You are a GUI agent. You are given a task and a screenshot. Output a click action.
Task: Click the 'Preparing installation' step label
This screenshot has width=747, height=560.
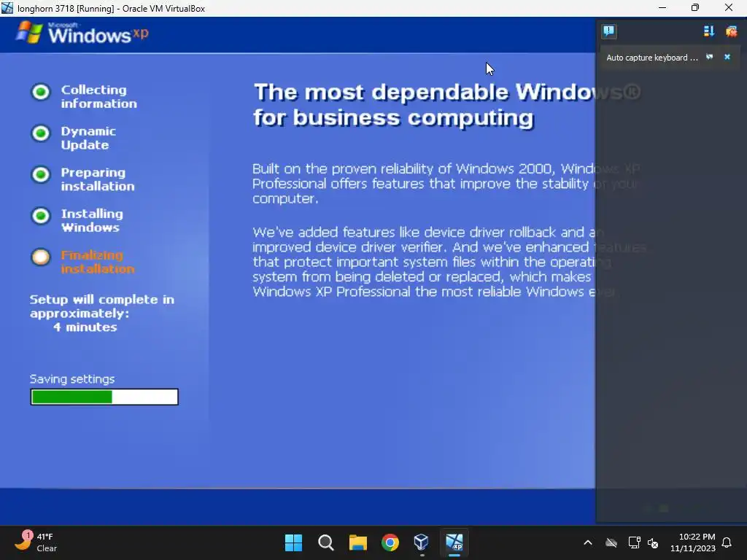point(98,179)
